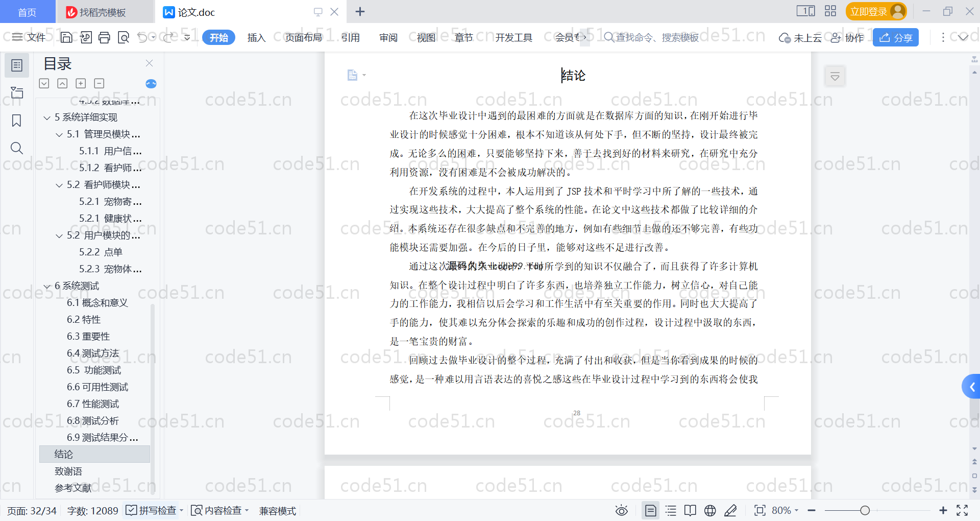
Task: Click the Export to PDF icon
Action: [x=86, y=37]
